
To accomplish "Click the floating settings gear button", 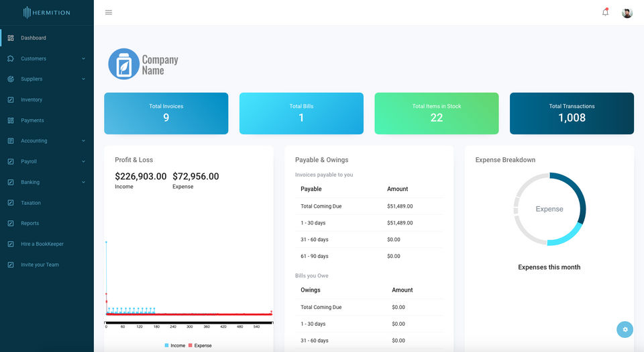I will click(x=625, y=329).
